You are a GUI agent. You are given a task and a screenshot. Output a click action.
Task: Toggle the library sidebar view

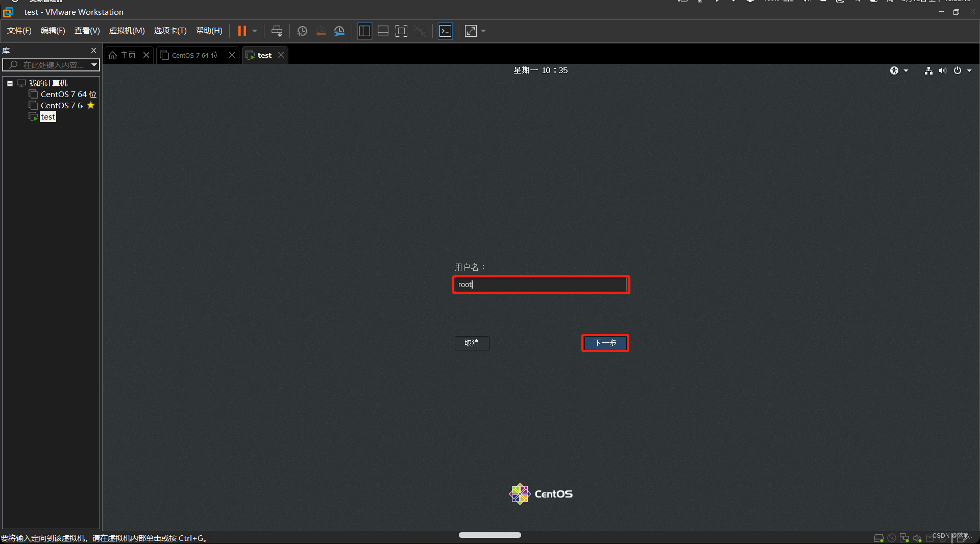coord(364,31)
